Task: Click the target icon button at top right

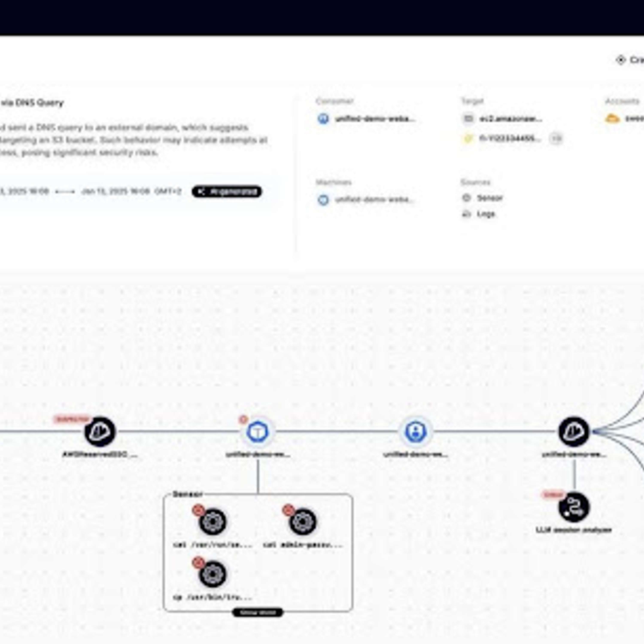Action: click(x=620, y=60)
